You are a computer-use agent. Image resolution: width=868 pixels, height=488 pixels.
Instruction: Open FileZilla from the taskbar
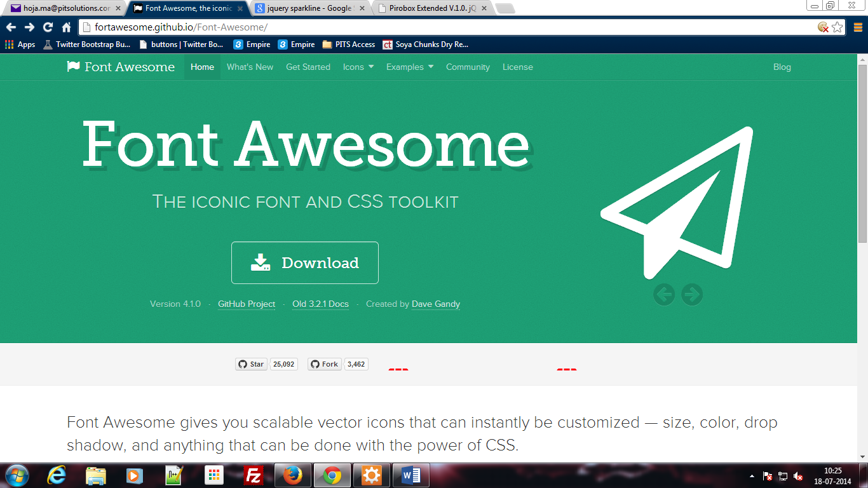point(254,475)
